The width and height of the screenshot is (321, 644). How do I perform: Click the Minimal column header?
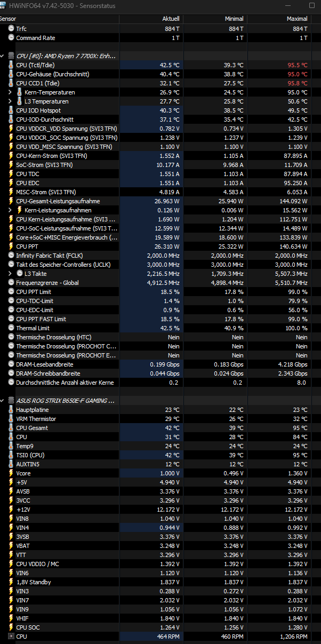pos(215,19)
